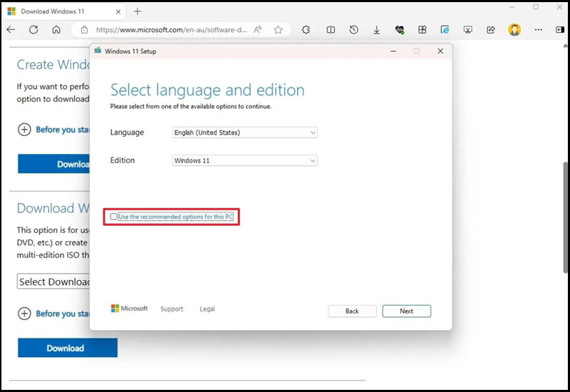570x392 pixels.
Task: Go back with the browser back arrow
Action: tap(11, 29)
